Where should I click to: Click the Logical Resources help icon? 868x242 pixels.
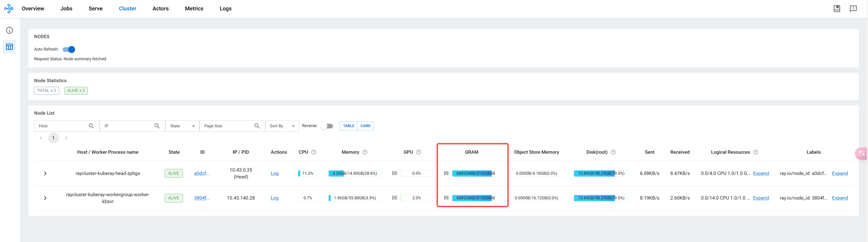click(755, 152)
